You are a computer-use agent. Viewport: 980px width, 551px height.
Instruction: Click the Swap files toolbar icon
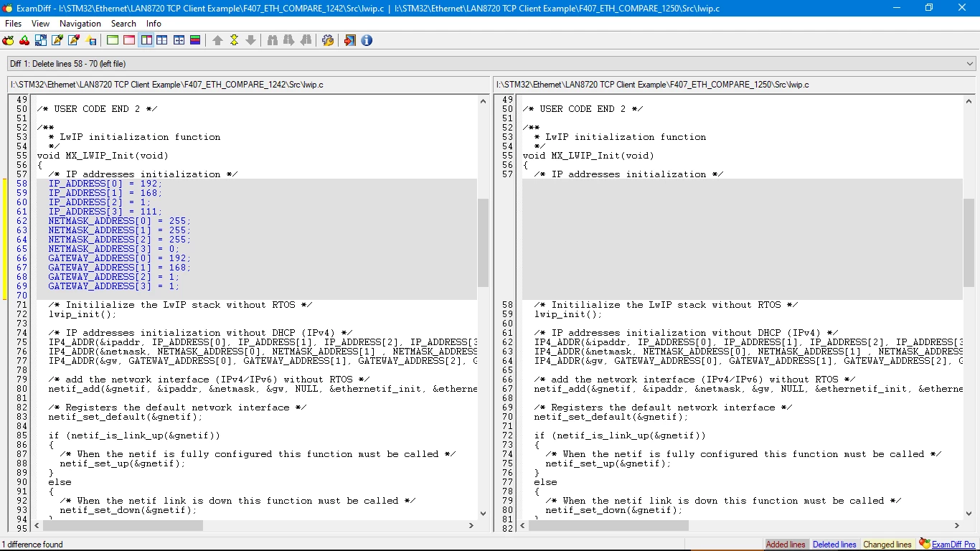pos(41,40)
